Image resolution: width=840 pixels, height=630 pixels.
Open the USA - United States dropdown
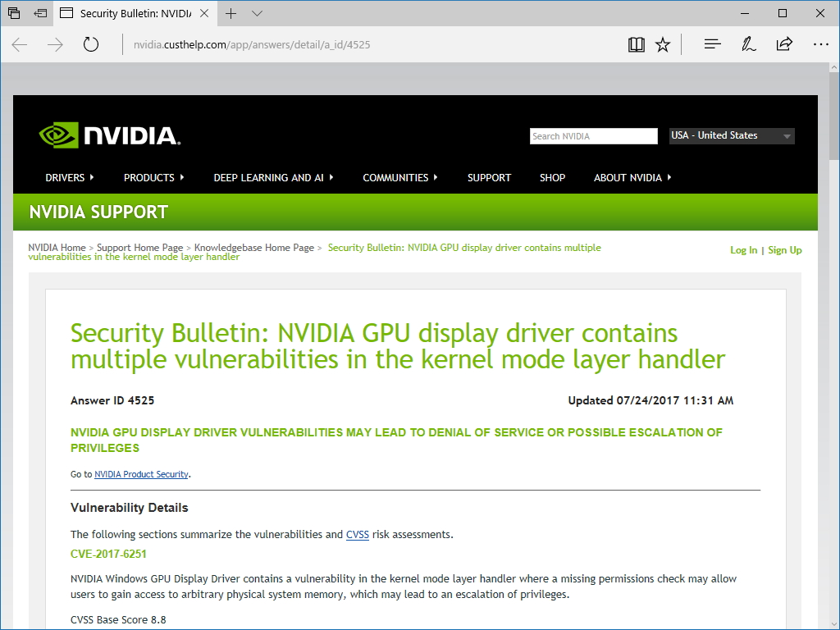(732, 136)
